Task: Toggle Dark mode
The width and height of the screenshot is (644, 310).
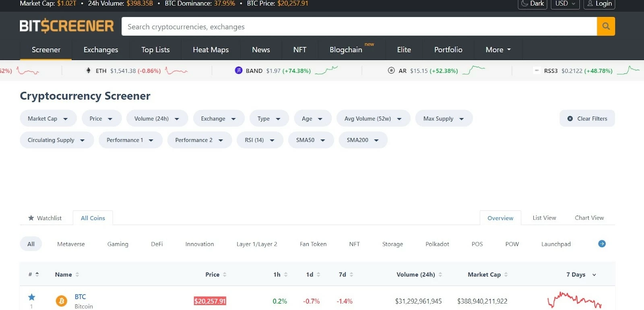Action: [x=533, y=4]
